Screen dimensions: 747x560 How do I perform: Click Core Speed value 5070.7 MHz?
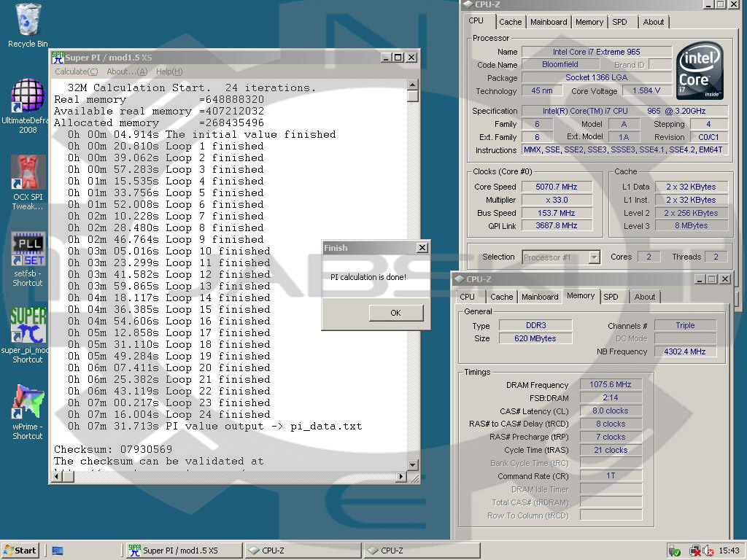tap(557, 187)
